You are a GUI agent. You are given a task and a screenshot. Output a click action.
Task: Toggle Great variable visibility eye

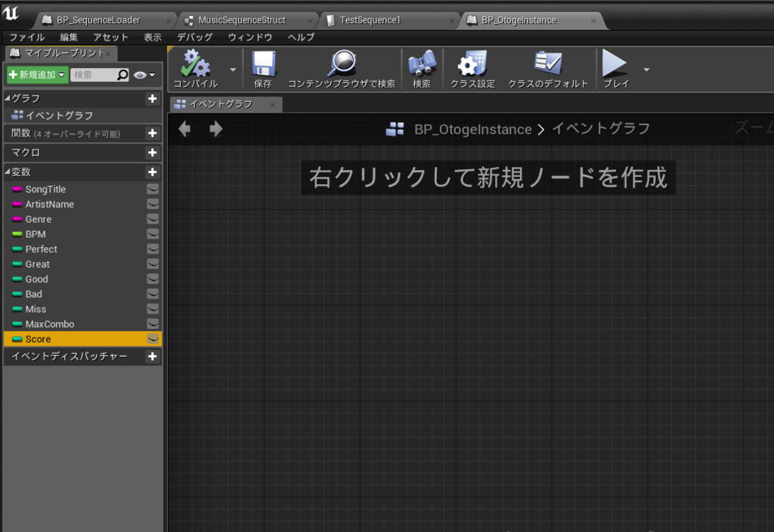[153, 264]
